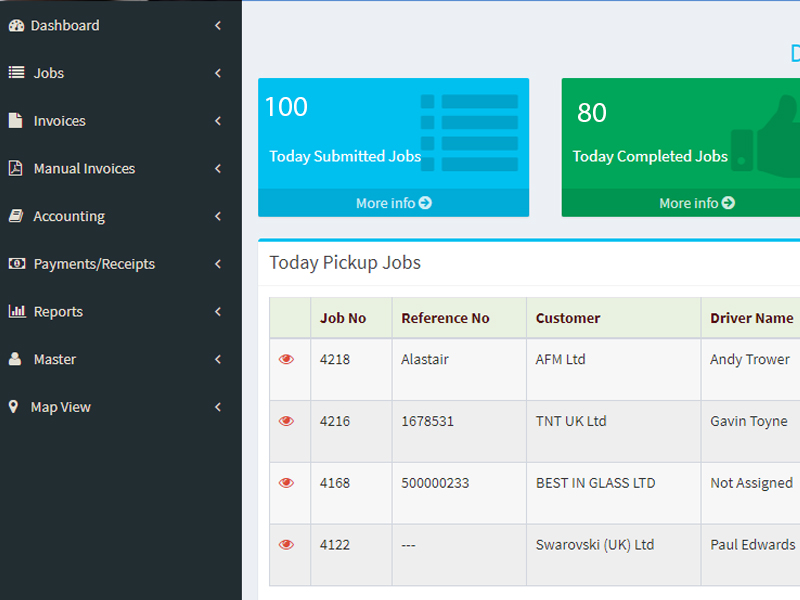View job 4168 using the eye icon
Viewport: 800px width, 600px height.
click(287, 483)
